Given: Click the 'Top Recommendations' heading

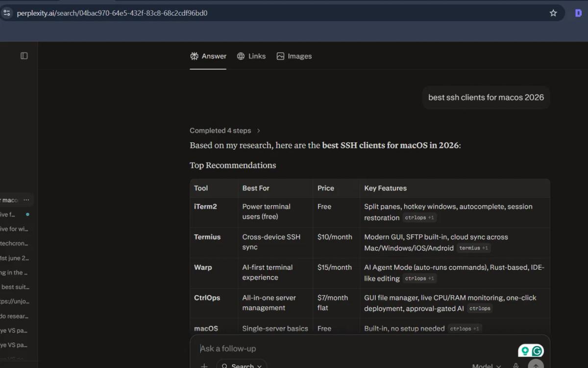Looking at the screenshot, I should click(x=233, y=165).
